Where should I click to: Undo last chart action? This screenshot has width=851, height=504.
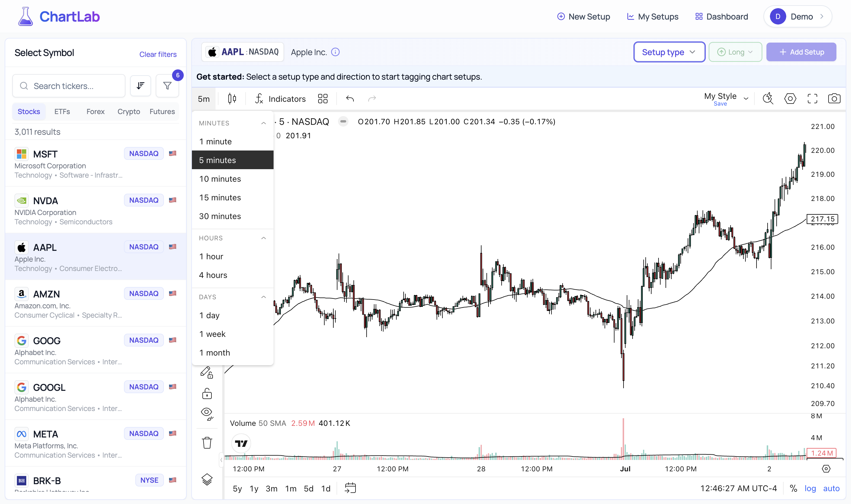tap(350, 99)
